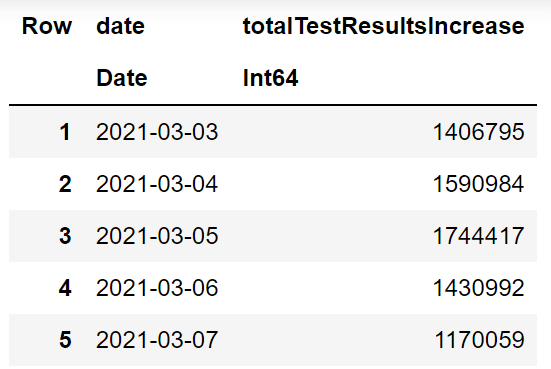
Task: Click the date cell 2021-03-05
Action: [x=157, y=236]
